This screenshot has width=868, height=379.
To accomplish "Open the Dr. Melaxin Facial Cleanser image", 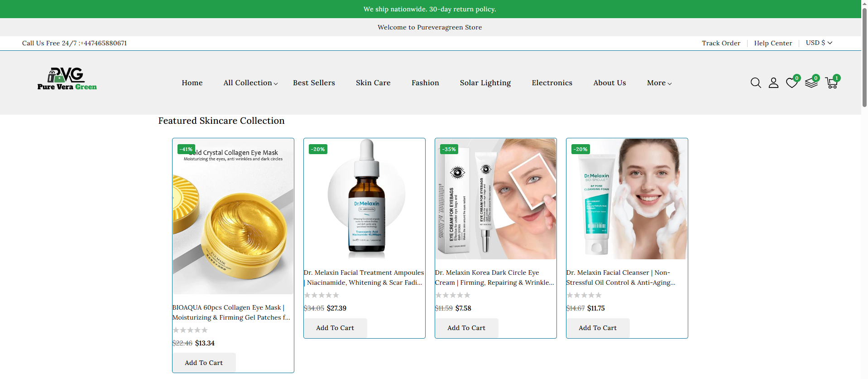I will tap(627, 199).
